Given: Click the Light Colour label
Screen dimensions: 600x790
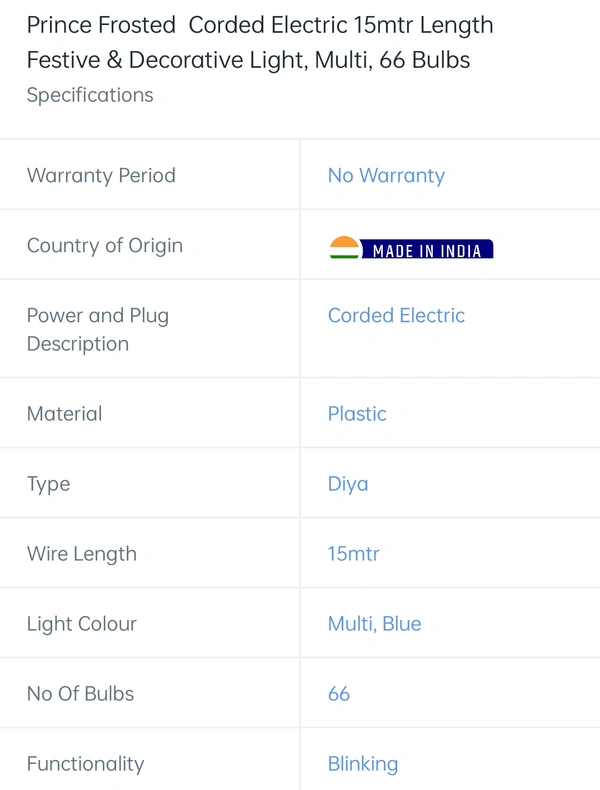Looking at the screenshot, I should (x=82, y=623).
